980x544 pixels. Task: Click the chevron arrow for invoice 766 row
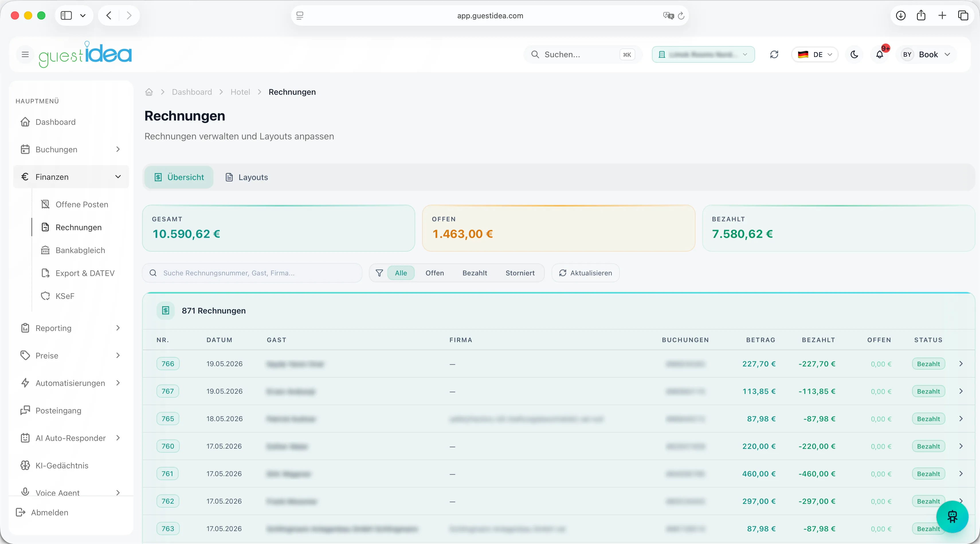pyautogui.click(x=961, y=364)
